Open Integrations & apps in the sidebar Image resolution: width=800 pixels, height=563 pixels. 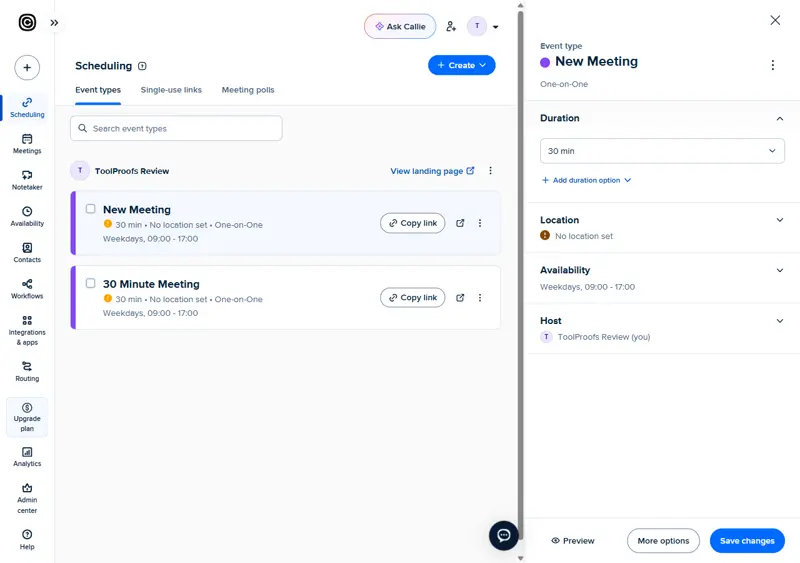pos(27,330)
